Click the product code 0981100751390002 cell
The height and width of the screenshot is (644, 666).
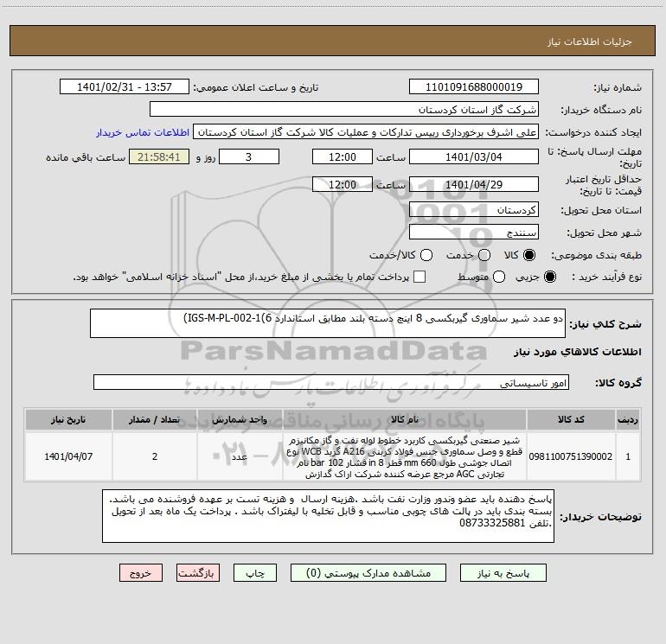click(x=571, y=456)
